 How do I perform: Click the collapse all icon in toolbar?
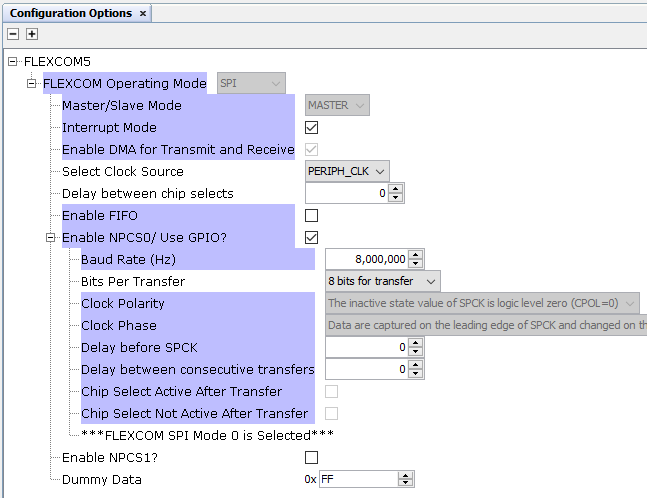coord(13,34)
